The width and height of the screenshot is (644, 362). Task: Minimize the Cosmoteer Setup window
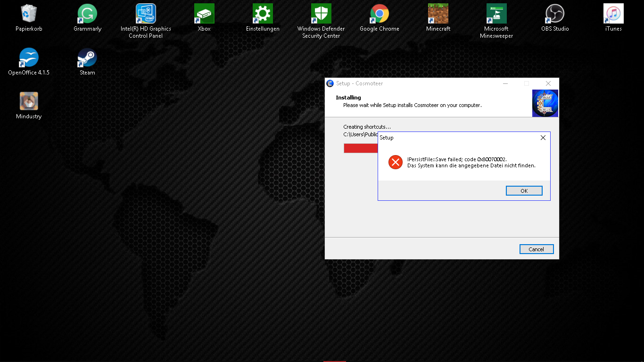tap(505, 83)
